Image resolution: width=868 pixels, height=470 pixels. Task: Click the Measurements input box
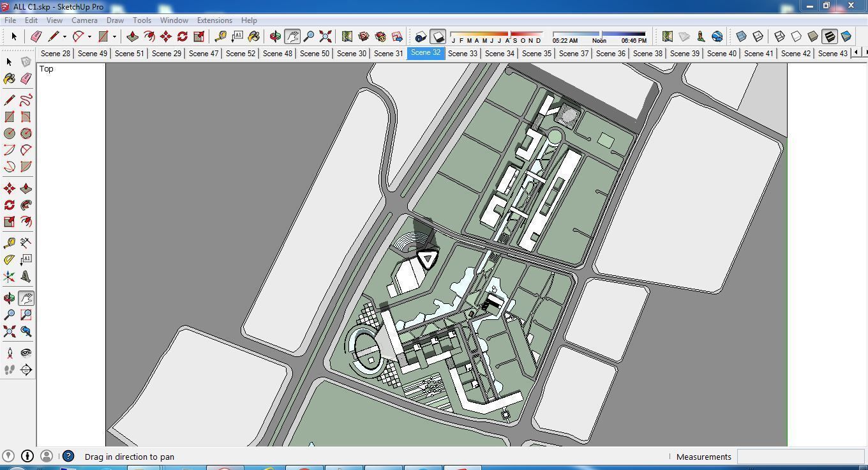pos(800,457)
